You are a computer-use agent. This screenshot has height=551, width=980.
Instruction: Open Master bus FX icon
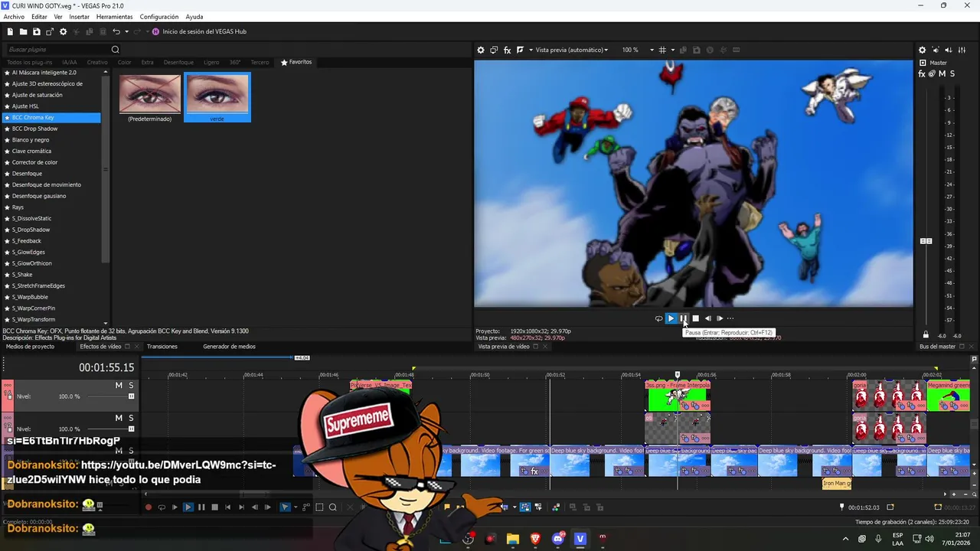tap(922, 73)
